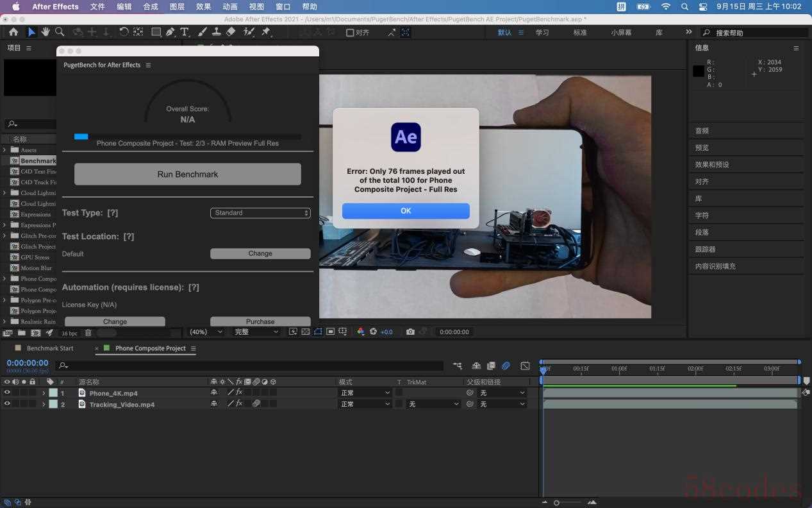The width and height of the screenshot is (812, 508).
Task: Toggle fx switch on Phone_4K.mp4 layer
Action: click(x=239, y=393)
